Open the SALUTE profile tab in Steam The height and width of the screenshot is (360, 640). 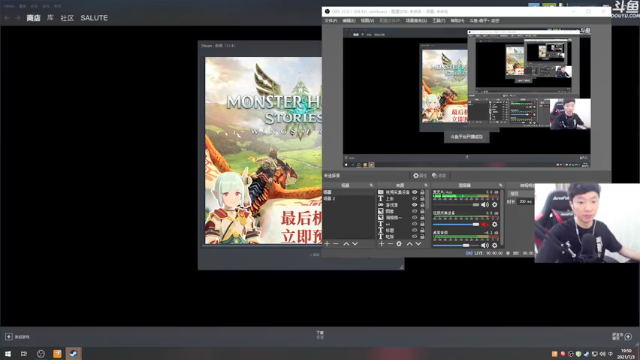(x=94, y=18)
